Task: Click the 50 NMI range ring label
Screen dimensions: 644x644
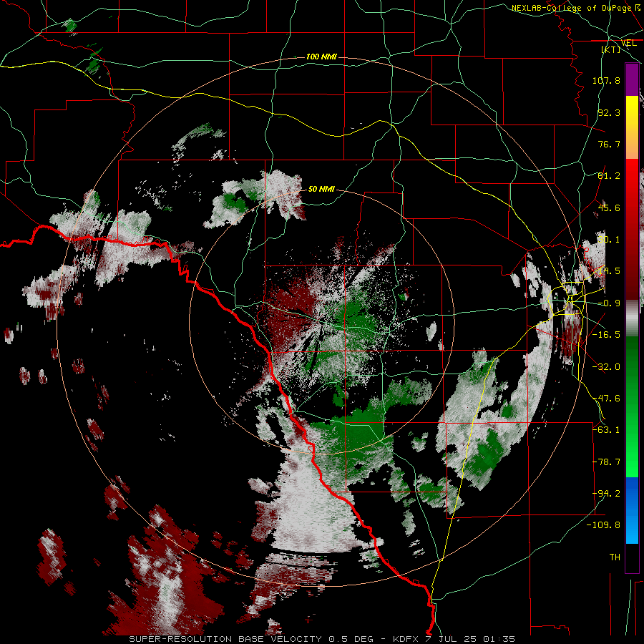Action: pos(321,190)
